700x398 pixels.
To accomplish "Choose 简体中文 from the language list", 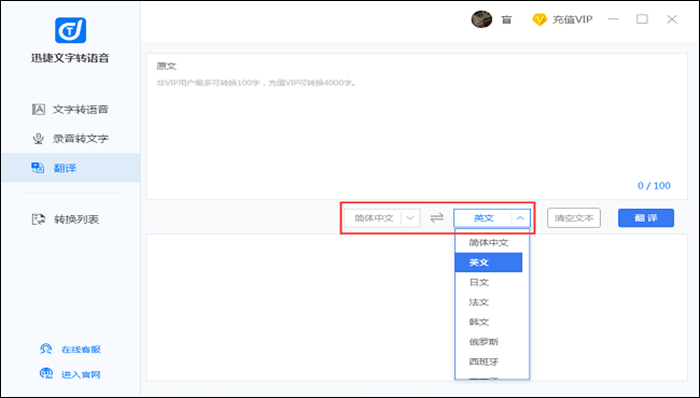I will click(489, 243).
